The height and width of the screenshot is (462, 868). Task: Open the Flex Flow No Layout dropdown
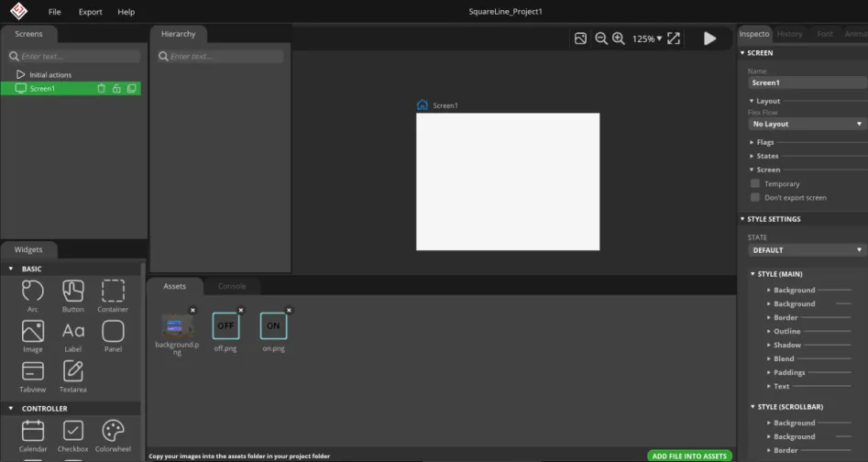coord(807,124)
